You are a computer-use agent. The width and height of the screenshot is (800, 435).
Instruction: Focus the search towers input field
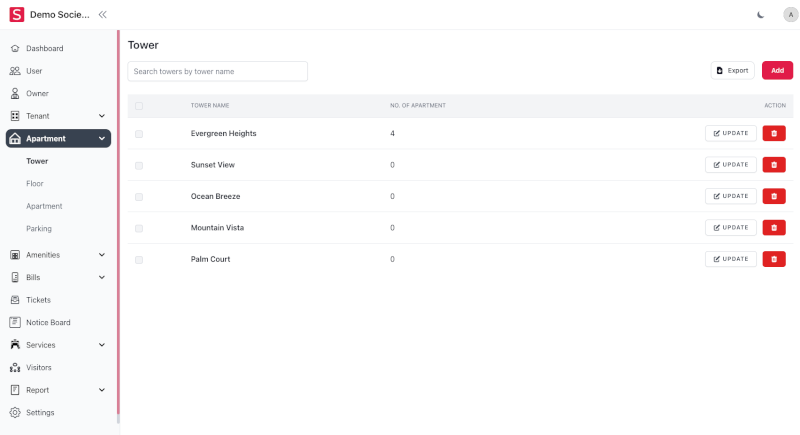(x=217, y=71)
